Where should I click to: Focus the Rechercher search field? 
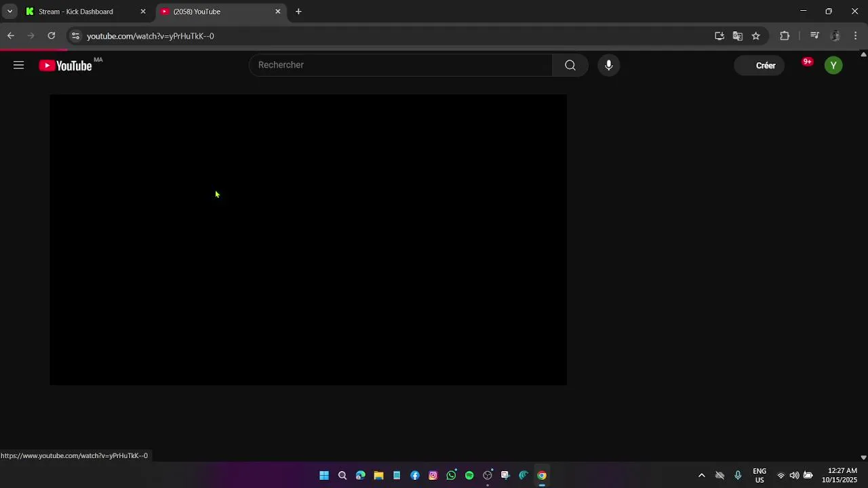click(401, 65)
